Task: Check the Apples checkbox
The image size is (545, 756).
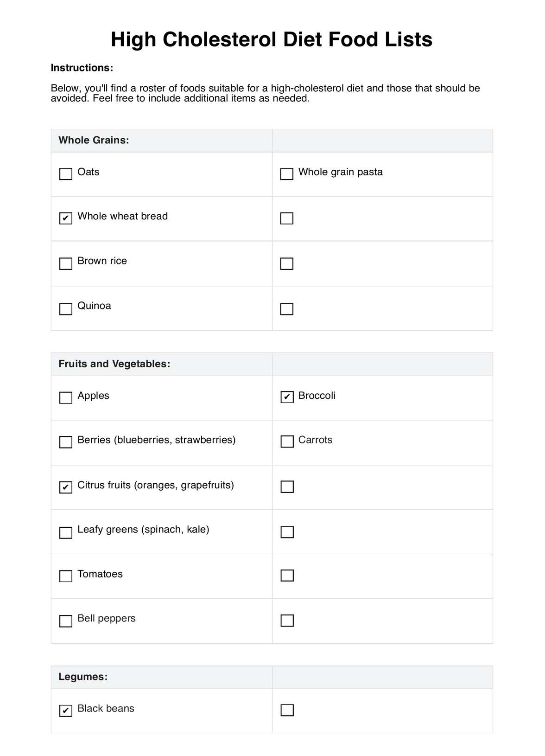Action: [x=66, y=397]
